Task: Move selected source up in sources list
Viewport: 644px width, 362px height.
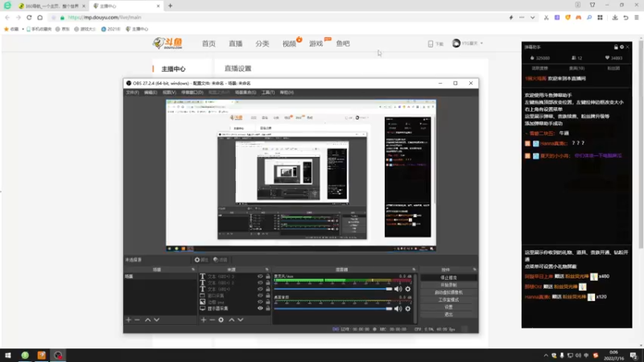Action: click(232, 319)
